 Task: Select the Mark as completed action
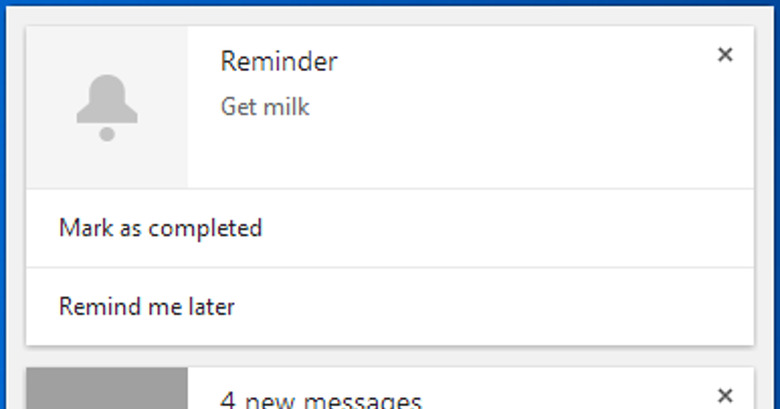point(390,228)
